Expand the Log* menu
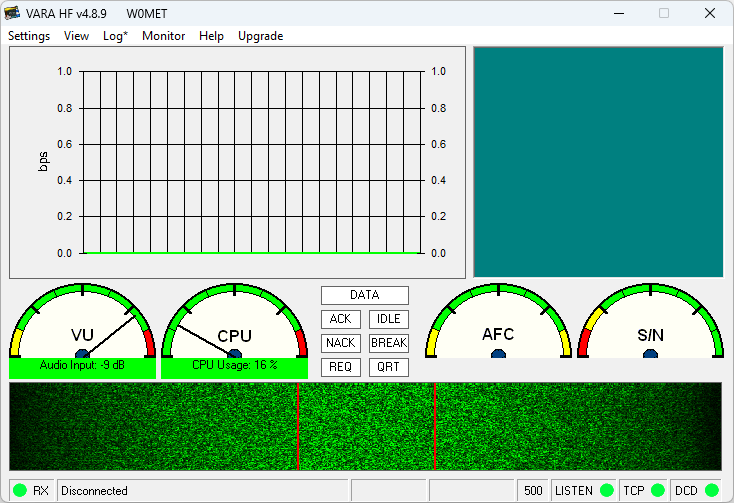Viewport: 734px width, 503px height. (115, 36)
